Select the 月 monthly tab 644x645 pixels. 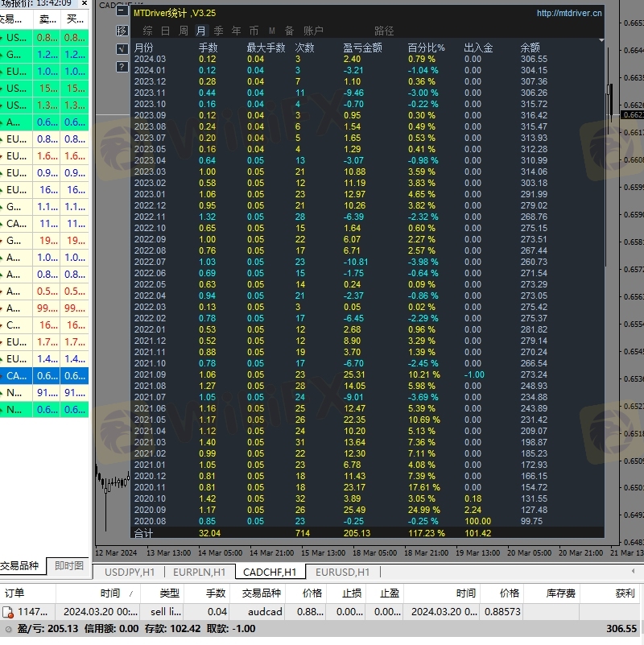pos(201,31)
